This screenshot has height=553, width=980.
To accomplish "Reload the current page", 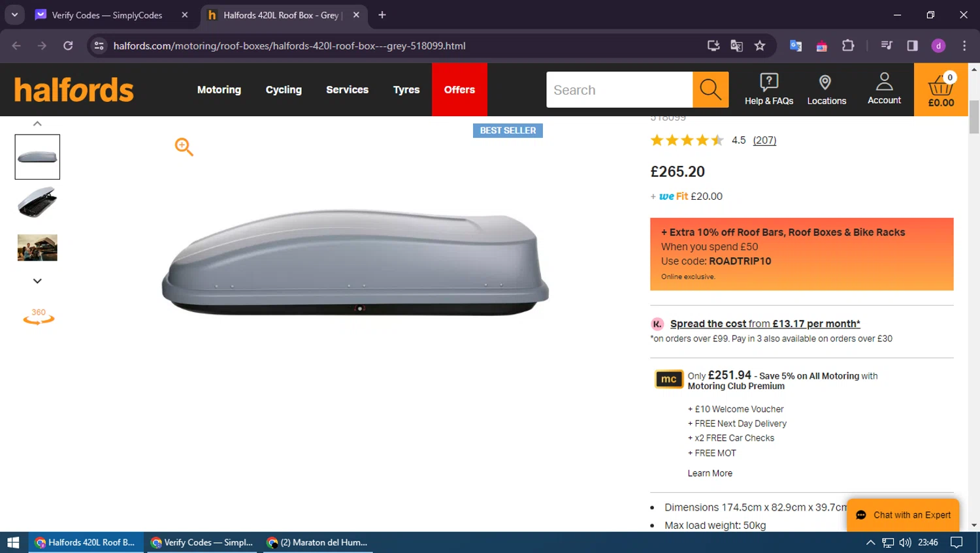I will click(x=68, y=46).
